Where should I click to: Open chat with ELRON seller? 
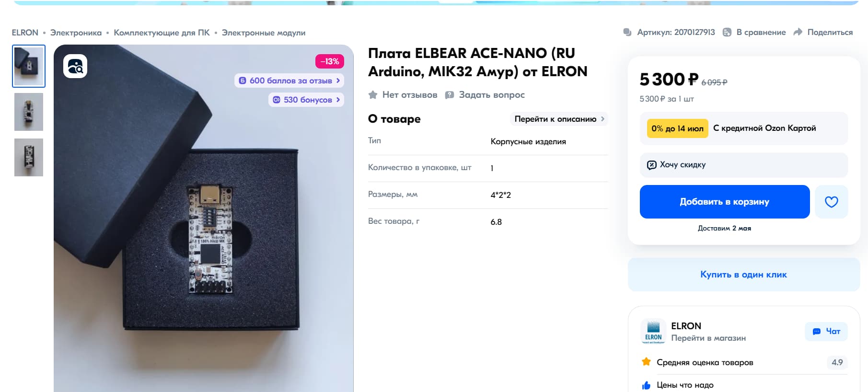pyautogui.click(x=826, y=332)
